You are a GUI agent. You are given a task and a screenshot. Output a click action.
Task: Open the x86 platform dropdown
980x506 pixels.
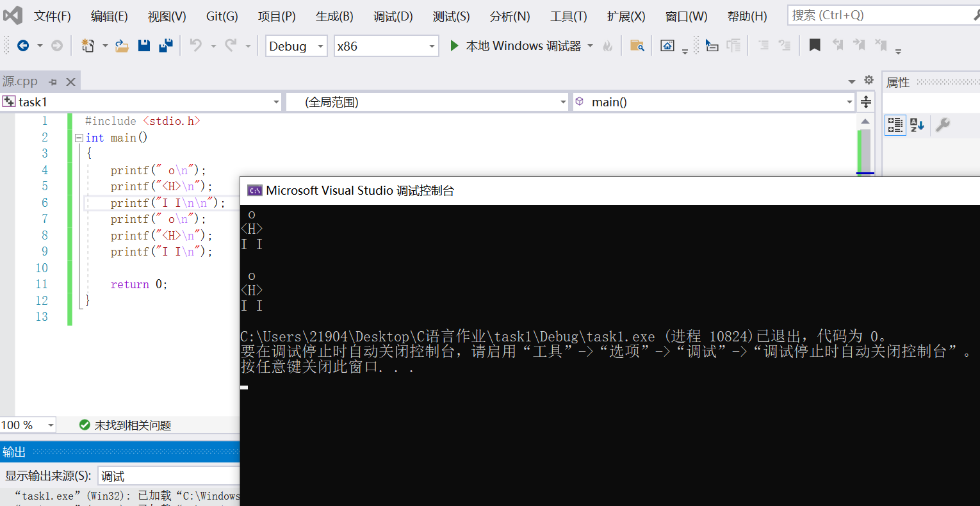(x=386, y=46)
